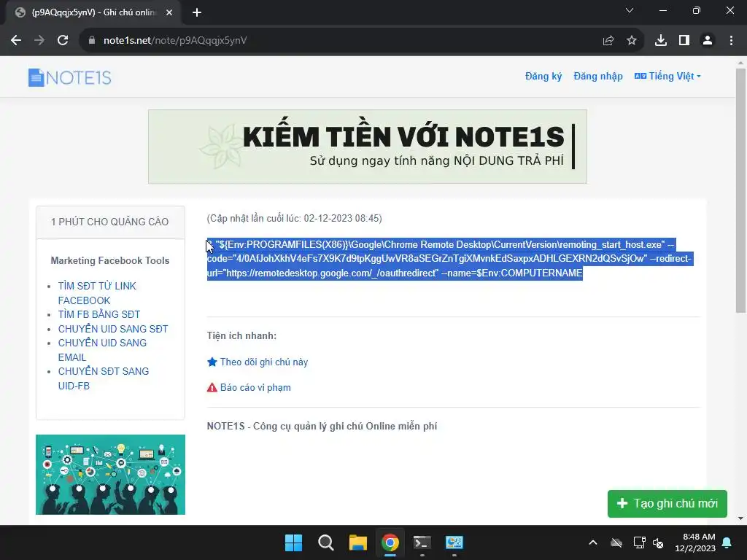This screenshot has height=560, width=747.
Task: Open the Chrome side panel icon
Action: pyautogui.click(x=684, y=41)
